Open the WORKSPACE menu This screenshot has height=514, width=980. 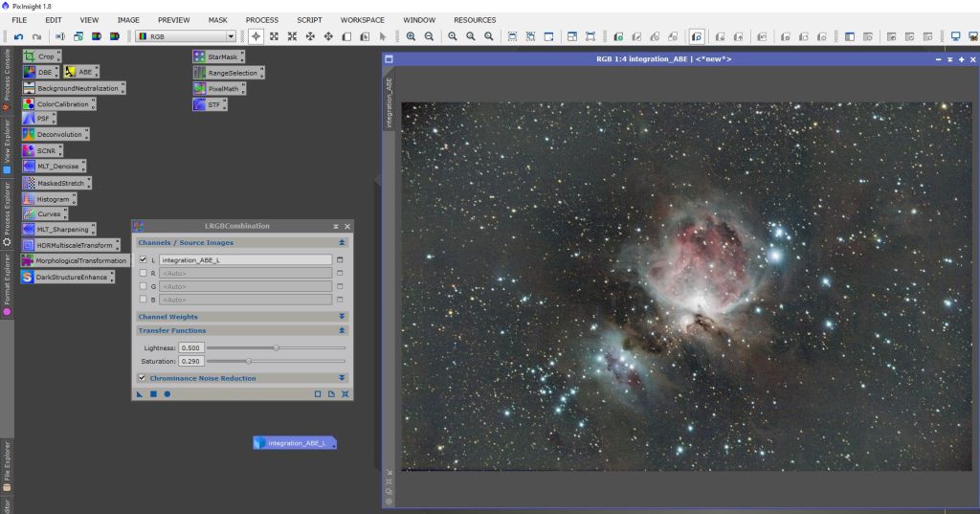(x=362, y=19)
